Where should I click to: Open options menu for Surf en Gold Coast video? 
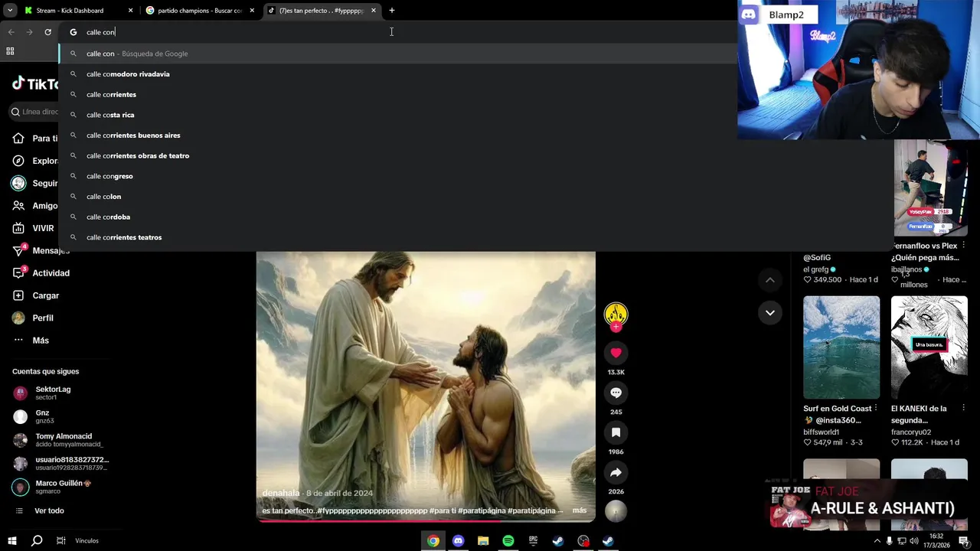click(876, 409)
